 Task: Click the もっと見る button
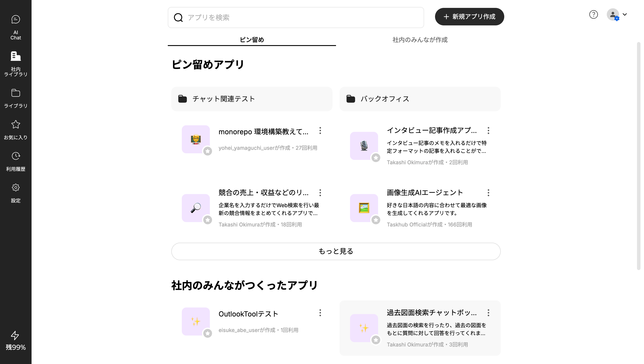click(x=336, y=251)
